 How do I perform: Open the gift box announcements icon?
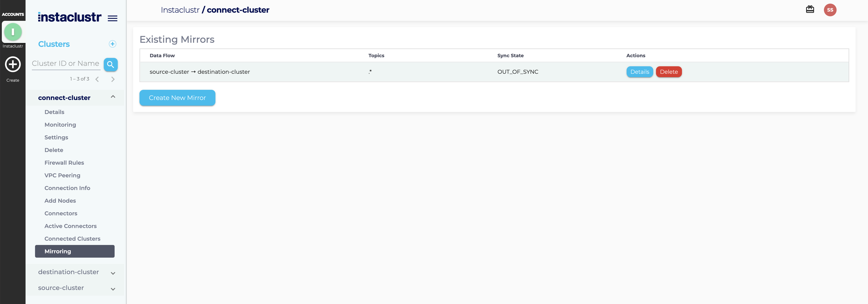(x=810, y=9)
